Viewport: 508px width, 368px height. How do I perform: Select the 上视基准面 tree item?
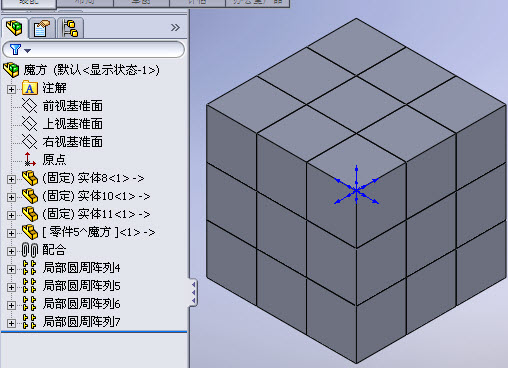pos(73,124)
